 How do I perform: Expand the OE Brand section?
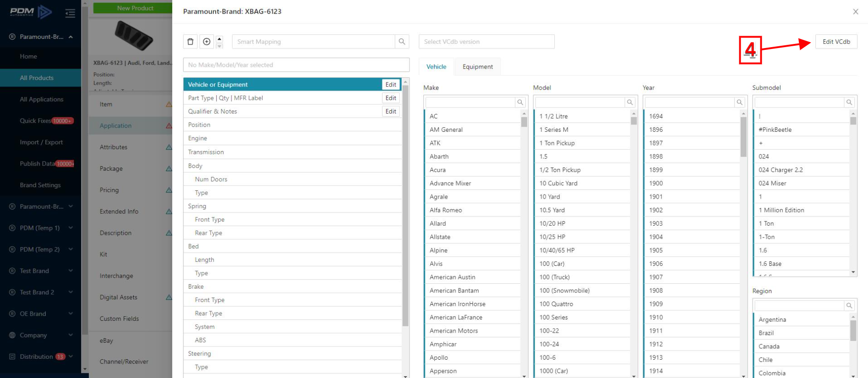(71, 314)
